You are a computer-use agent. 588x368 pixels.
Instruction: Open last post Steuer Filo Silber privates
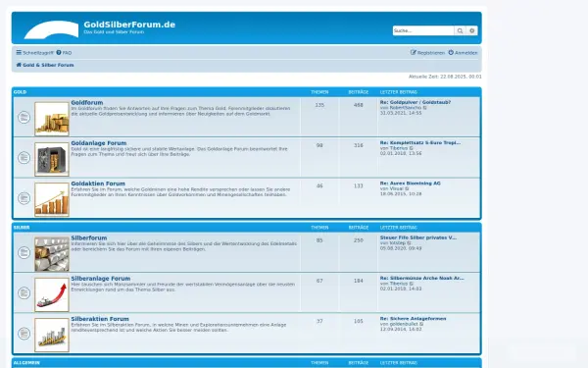point(418,237)
